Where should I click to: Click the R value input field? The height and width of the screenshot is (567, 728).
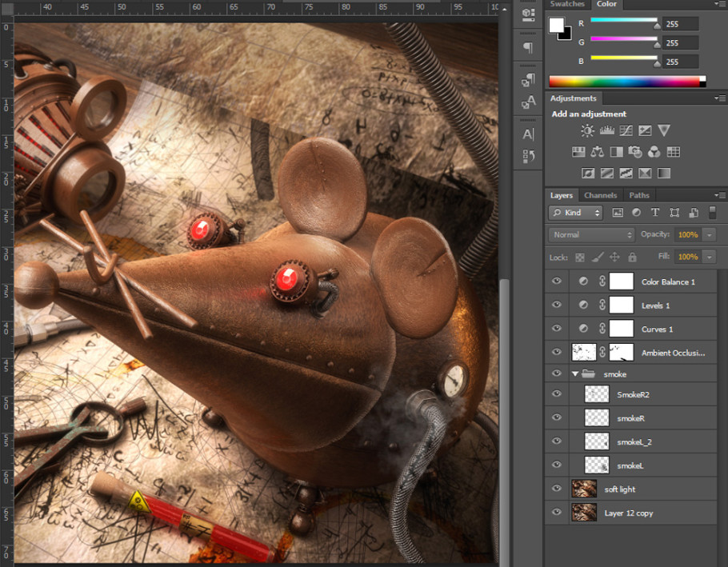tap(681, 24)
